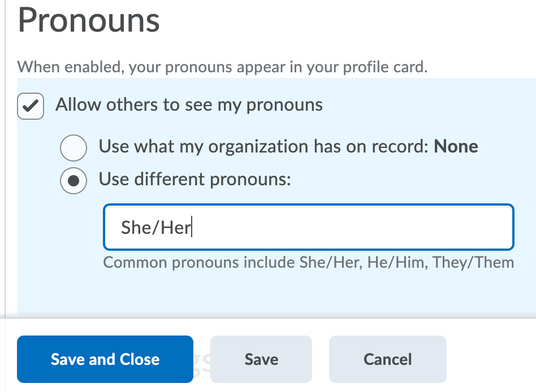Click the "Use different pronouns:" label text
The height and width of the screenshot is (392, 536).
coord(194,180)
